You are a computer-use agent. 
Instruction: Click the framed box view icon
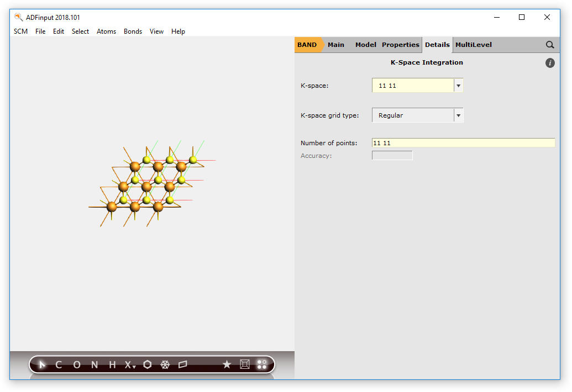pyautogui.click(x=245, y=364)
